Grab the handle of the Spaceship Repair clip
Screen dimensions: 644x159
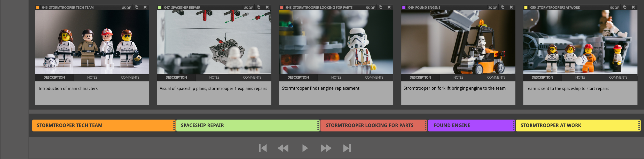(x=318, y=125)
